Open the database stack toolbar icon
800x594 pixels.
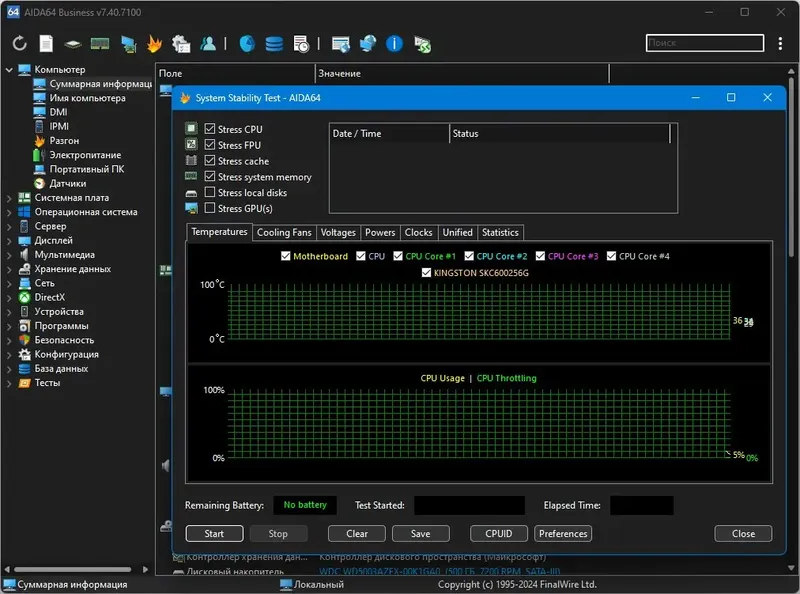273,44
